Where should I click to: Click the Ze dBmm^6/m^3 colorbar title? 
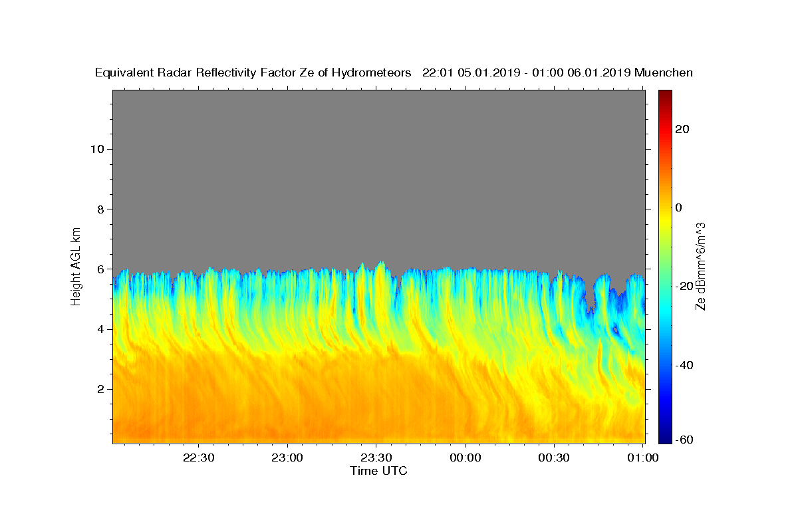click(x=700, y=266)
